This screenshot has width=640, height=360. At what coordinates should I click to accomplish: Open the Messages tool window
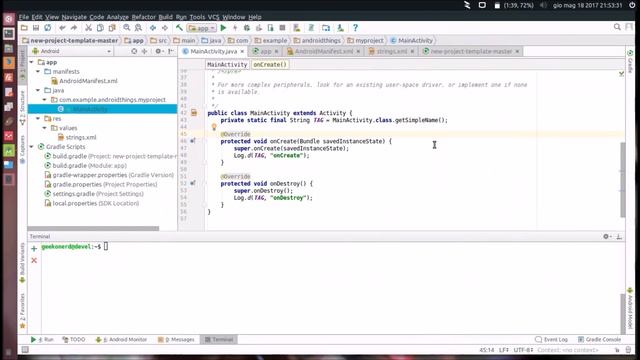click(176, 339)
